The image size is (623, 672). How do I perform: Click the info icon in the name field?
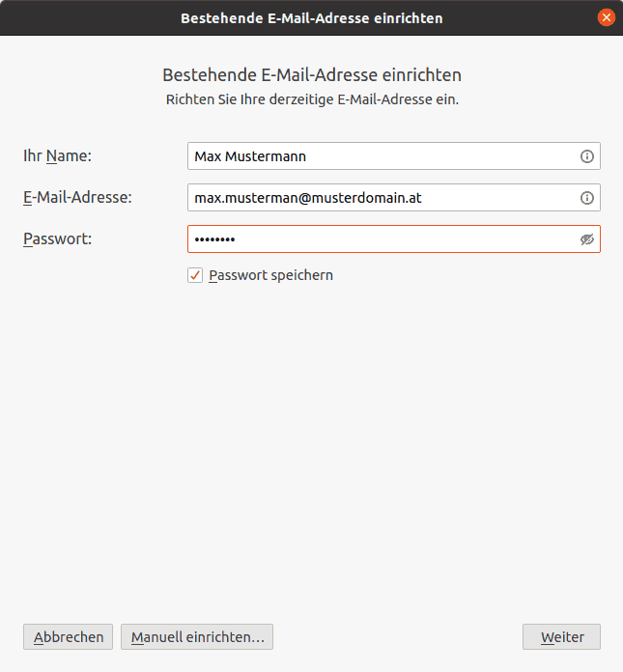click(x=586, y=156)
